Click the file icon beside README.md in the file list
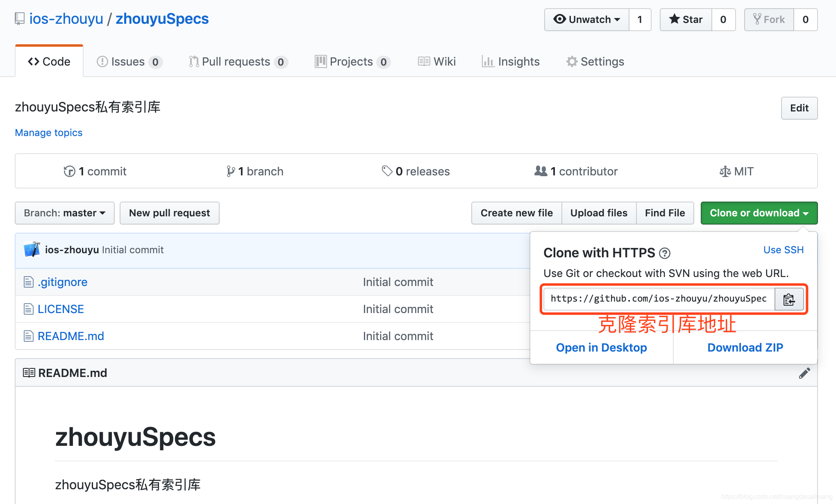Image resolution: width=836 pixels, height=504 pixels. pyautogui.click(x=28, y=336)
